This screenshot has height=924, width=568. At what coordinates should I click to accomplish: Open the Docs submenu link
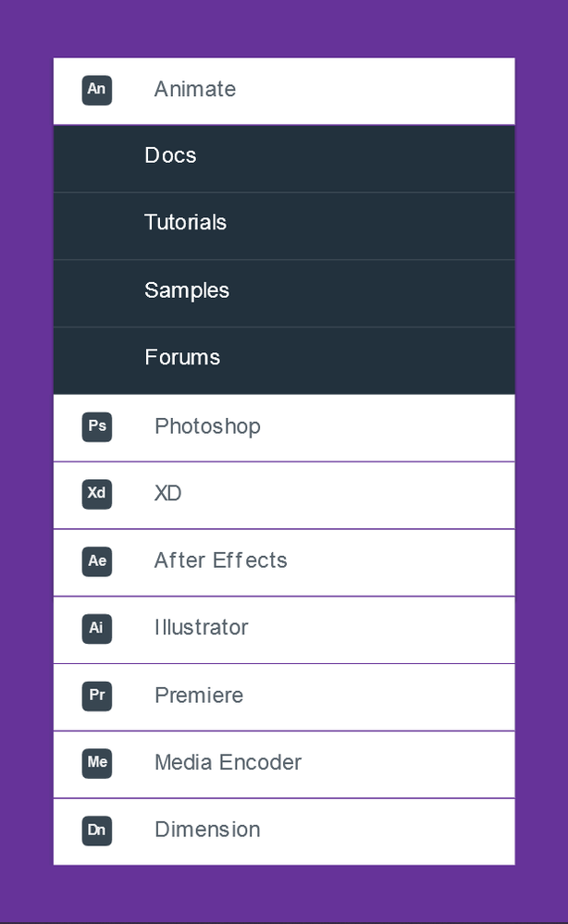click(x=170, y=155)
